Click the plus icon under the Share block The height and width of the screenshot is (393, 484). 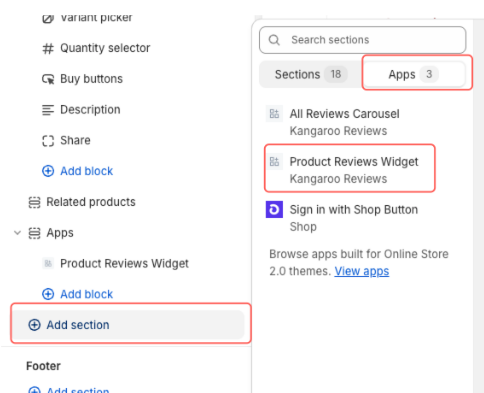(x=48, y=171)
